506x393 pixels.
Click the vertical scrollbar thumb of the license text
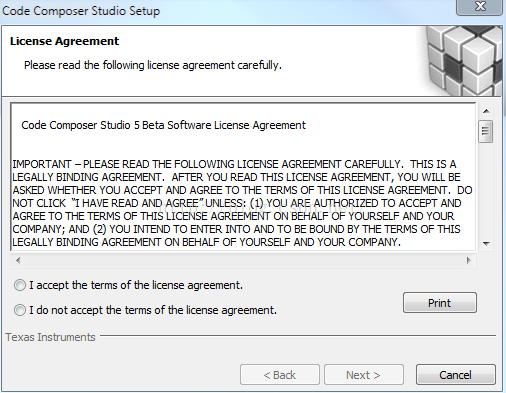coord(486,131)
